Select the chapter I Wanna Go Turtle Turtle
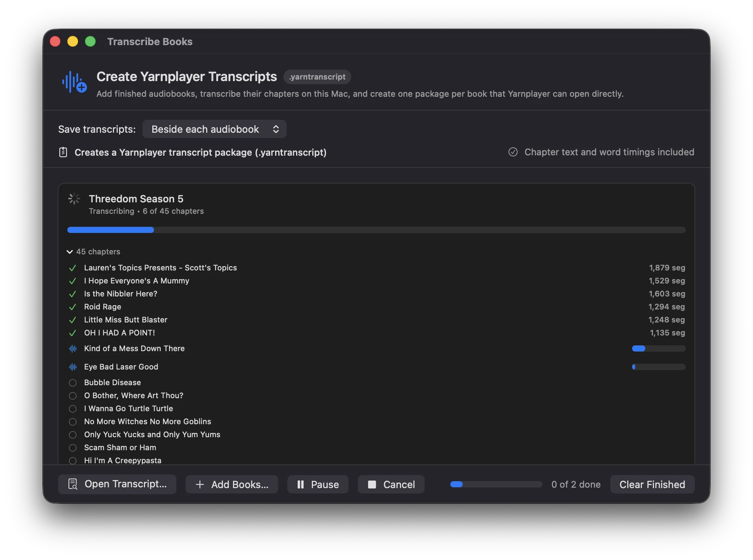The image size is (753, 560). (x=129, y=409)
